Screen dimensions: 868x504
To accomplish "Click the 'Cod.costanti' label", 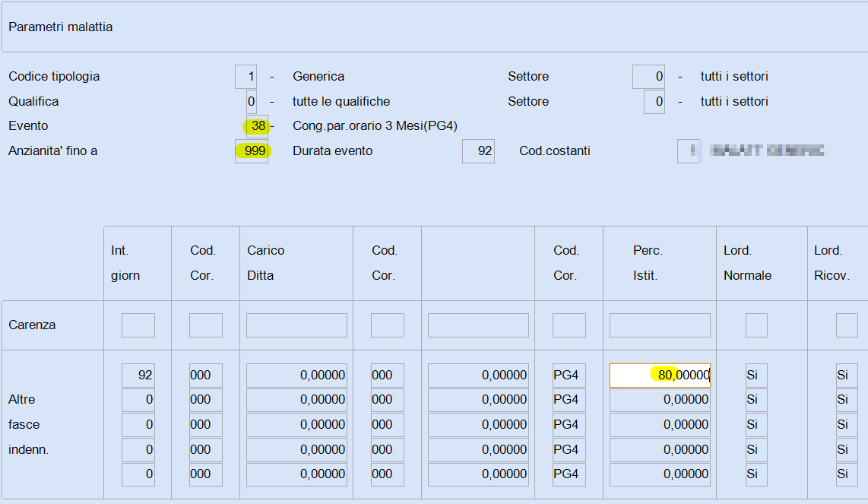I will click(555, 151).
